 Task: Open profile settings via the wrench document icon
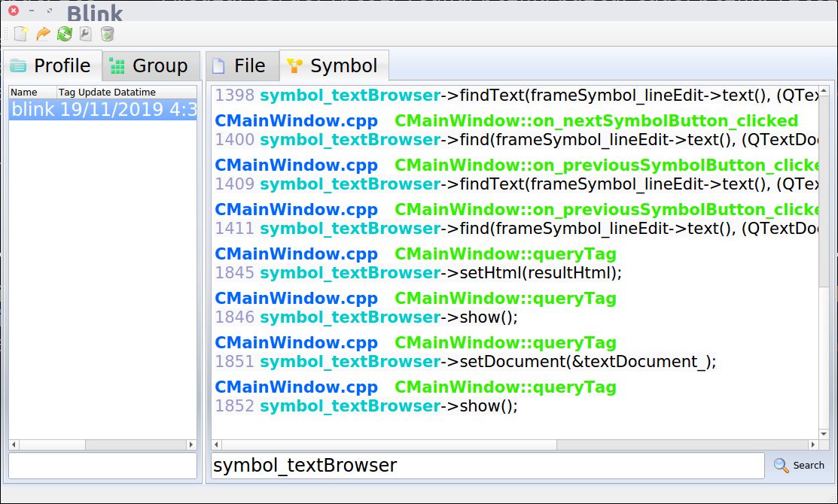coord(86,34)
